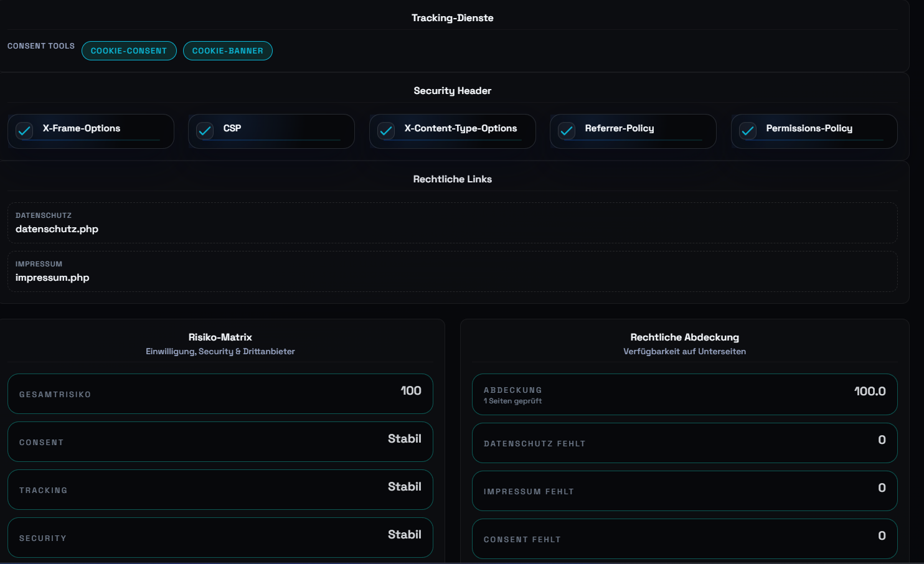Select the X-Content-Type-Options check icon

tap(385, 131)
